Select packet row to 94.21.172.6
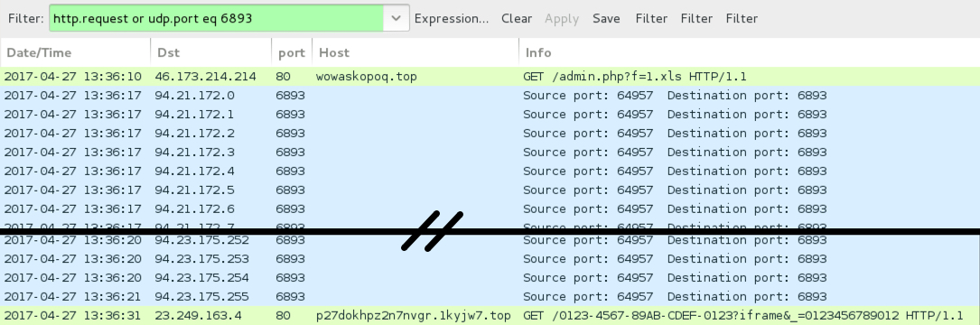This screenshot has height=325, width=980. [490, 209]
